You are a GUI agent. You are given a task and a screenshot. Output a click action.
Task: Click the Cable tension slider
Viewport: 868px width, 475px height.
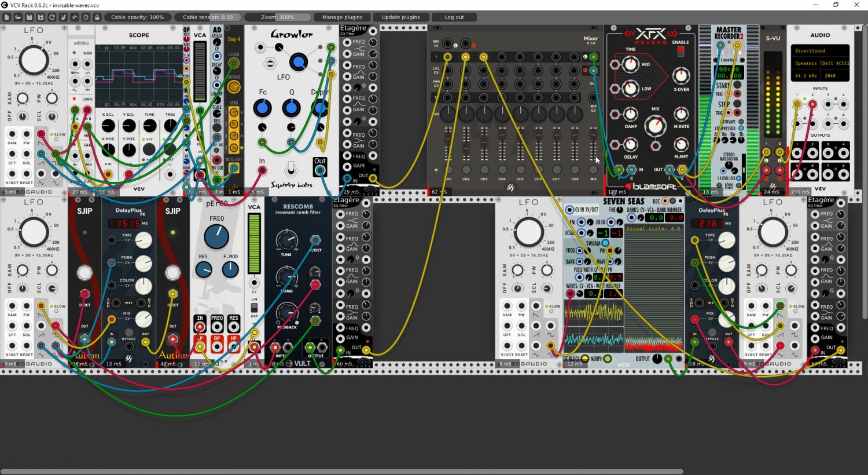pos(208,17)
